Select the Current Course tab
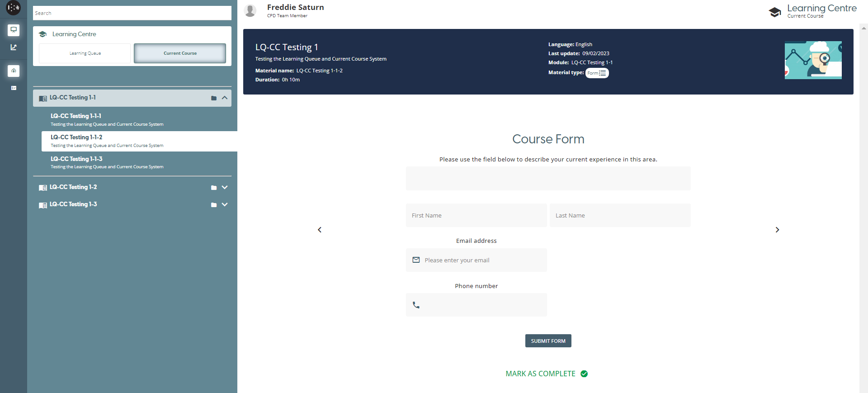The width and height of the screenshot is (868, 393). click(180, 53)
